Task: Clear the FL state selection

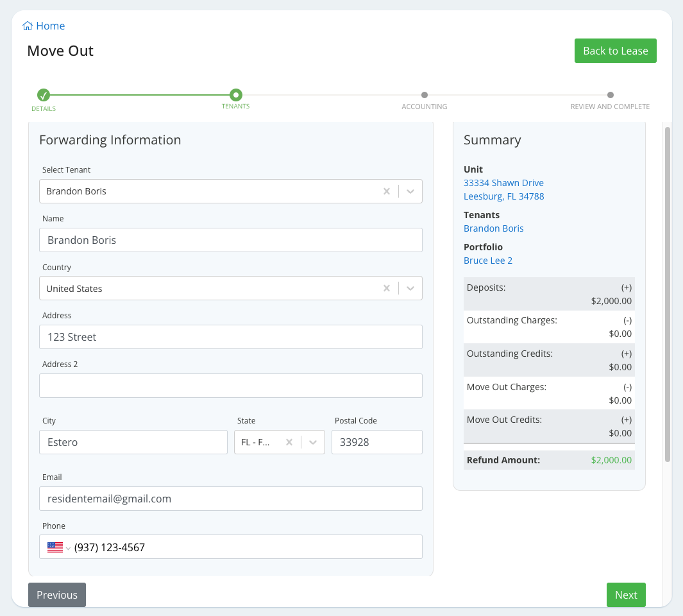Action: (289, 442)
